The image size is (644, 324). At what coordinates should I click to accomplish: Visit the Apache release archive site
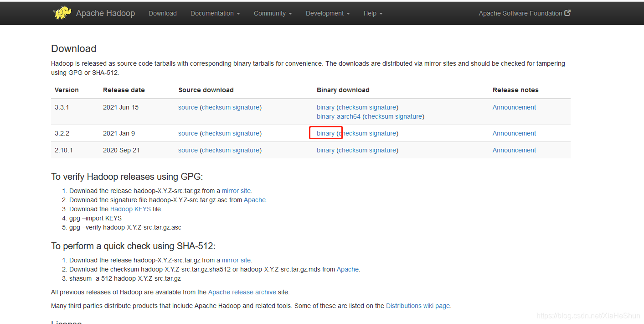242,292
